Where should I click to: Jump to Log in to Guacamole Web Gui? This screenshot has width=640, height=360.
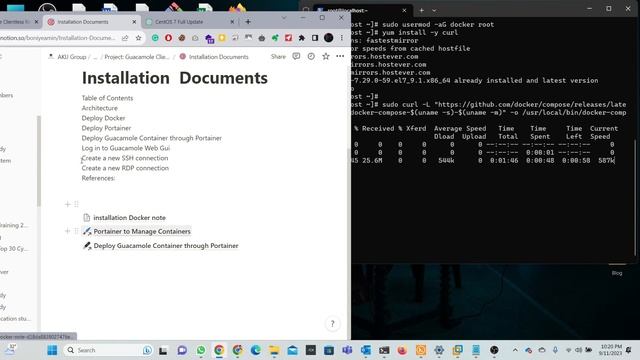pyautogui.click(x=126, y=148)
